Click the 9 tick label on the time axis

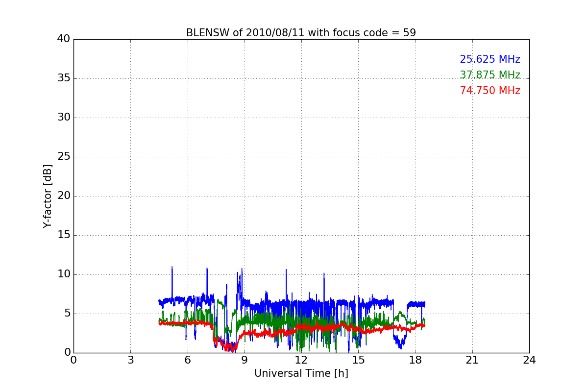245,360
